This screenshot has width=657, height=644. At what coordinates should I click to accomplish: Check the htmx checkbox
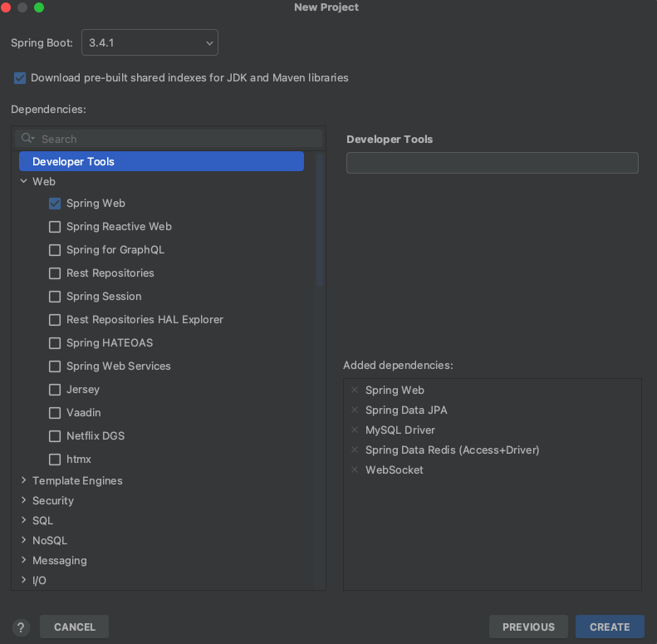click(55, 460)
